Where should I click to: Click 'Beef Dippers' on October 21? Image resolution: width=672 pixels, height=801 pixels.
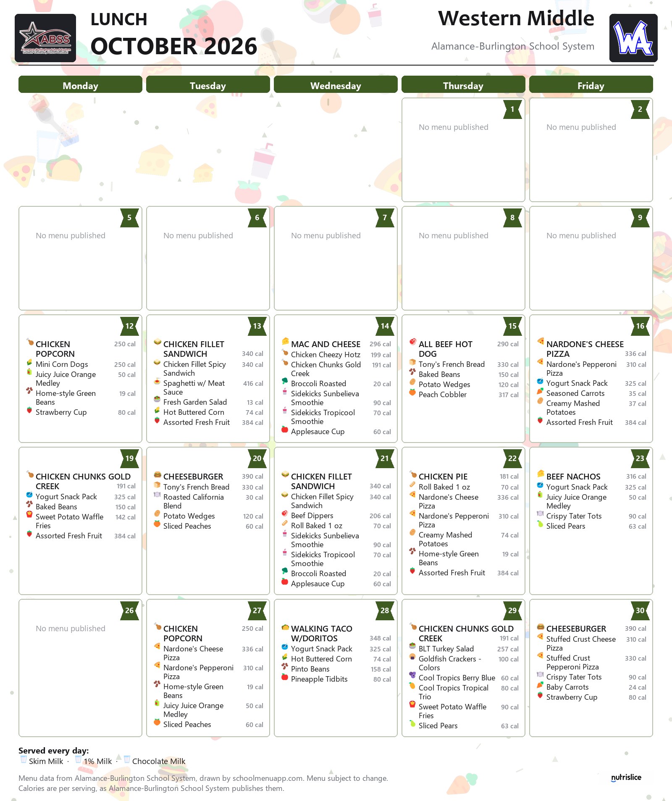[312, 516]
